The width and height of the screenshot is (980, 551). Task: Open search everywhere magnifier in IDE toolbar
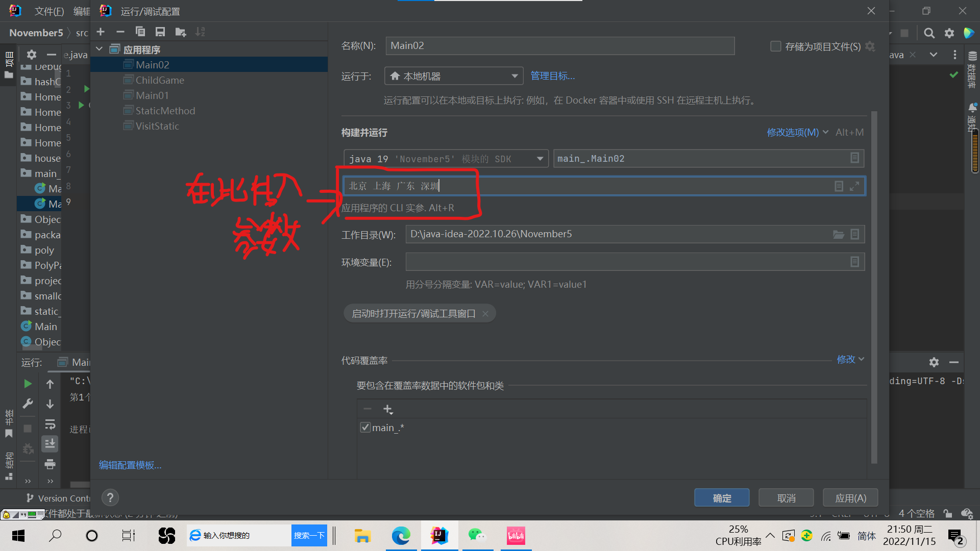pos(929,33)
